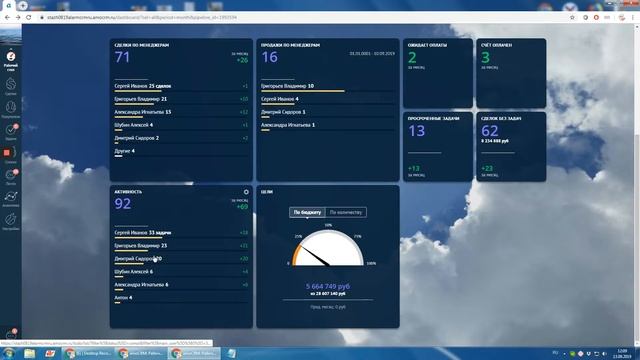Open File Explorer from taskbar

(x=29, y=353)
